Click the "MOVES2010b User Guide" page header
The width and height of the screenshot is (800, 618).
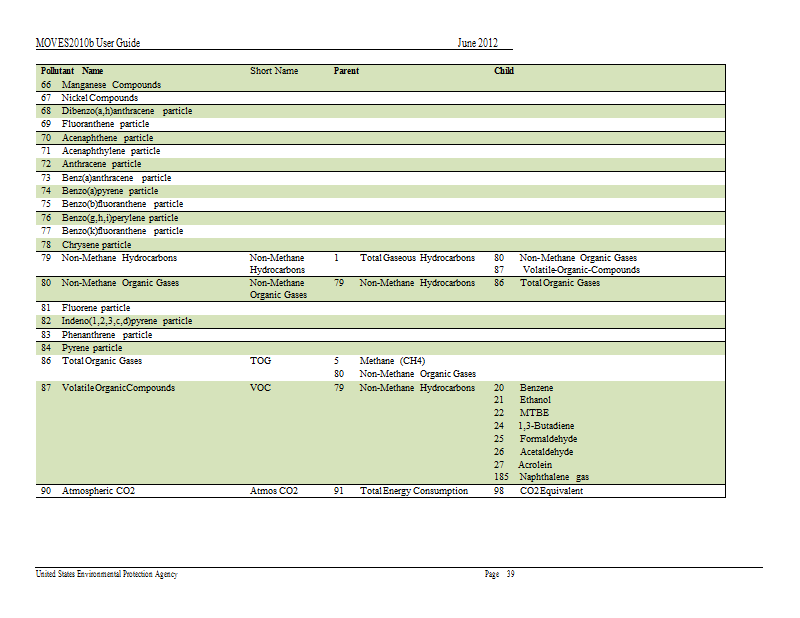point(87,43)
